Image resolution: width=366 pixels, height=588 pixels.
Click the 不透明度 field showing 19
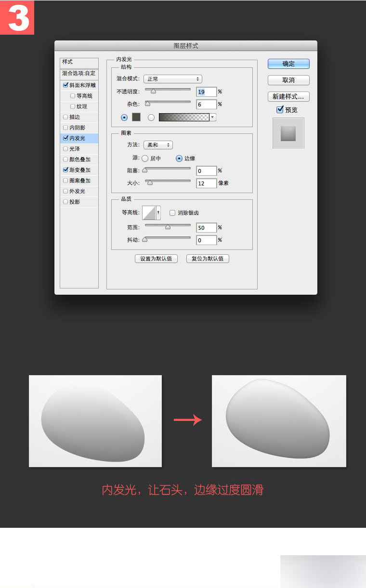[207, 91]
